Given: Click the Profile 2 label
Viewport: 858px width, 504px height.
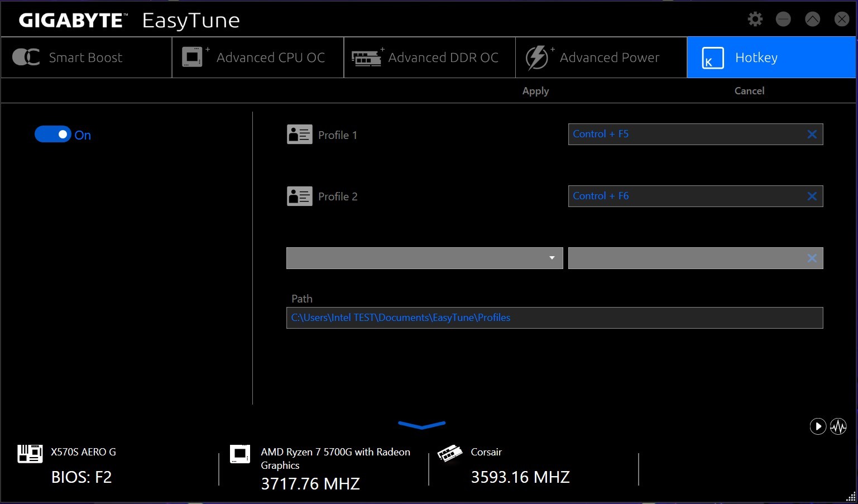Looking at the screenshot, I should point(338,196).
